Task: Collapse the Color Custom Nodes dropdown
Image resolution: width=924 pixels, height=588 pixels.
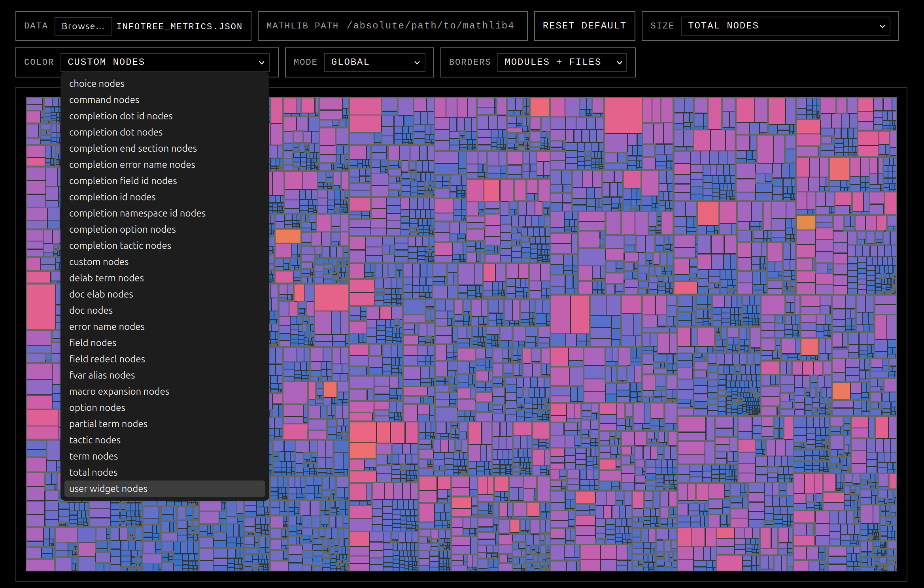Action: coord(165,62)
